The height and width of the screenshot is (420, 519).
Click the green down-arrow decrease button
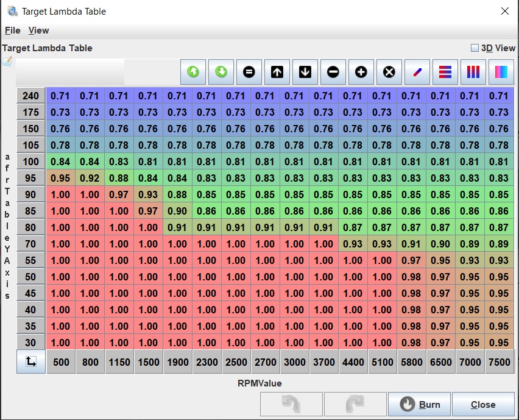(x=221, y=72)
